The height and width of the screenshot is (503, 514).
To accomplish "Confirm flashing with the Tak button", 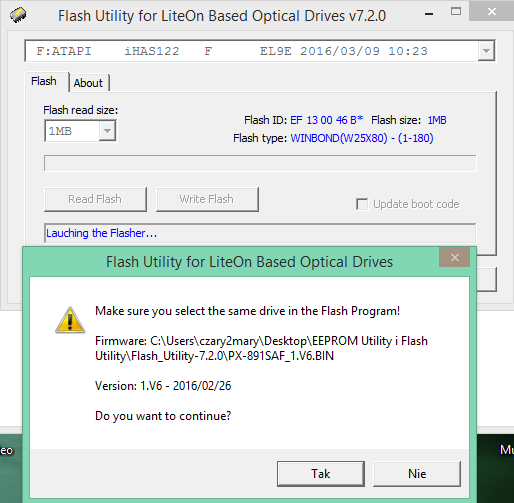I will (x=321, y=474).
